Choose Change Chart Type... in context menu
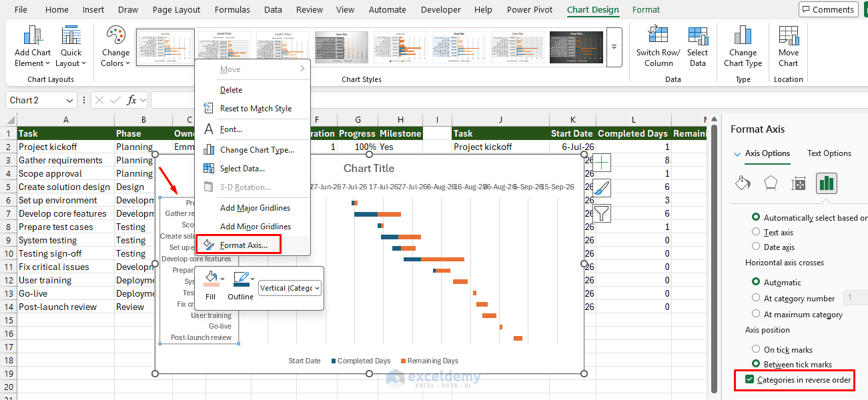Image resolution: width=868 pixels, height=400 pixels. (253, 149)
